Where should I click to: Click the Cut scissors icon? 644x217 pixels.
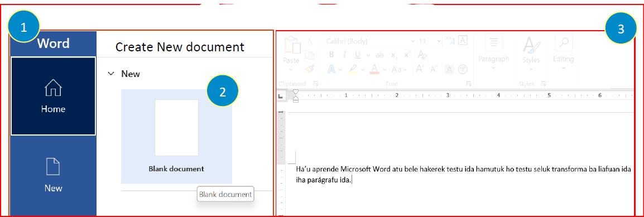point(310,41)
